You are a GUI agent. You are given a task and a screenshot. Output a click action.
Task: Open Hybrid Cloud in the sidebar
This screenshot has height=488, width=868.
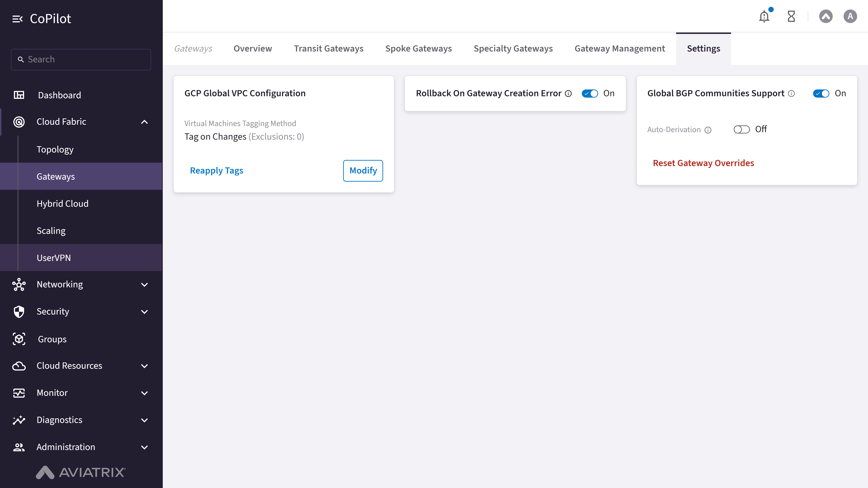(x=81, y=203)
